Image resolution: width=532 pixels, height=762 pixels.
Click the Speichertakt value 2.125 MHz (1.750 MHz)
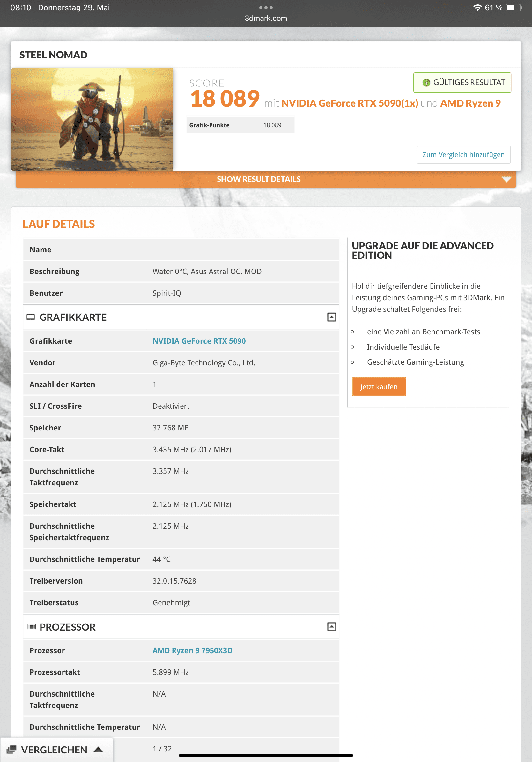[192, 504]
